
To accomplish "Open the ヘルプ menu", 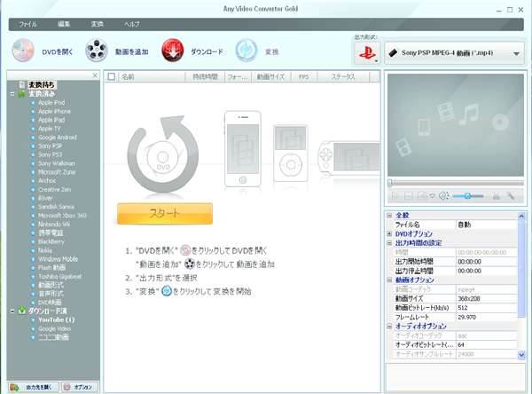I will [131, 24].
